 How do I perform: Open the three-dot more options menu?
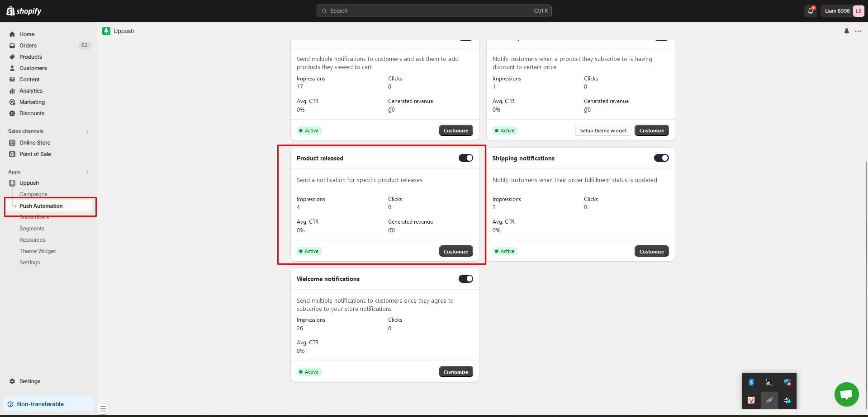point(858,31)
